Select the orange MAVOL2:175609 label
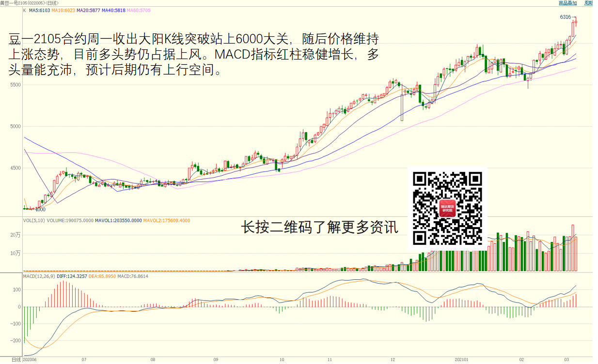 pos(167,221)
